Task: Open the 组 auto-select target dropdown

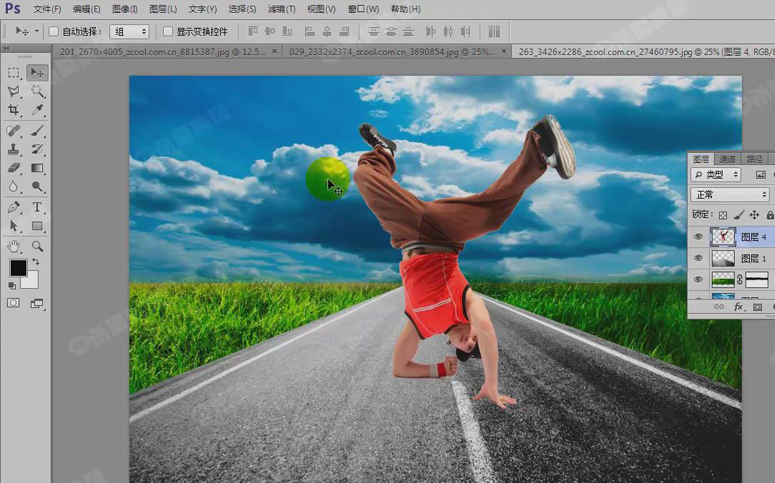Action: tap(130, 32)
